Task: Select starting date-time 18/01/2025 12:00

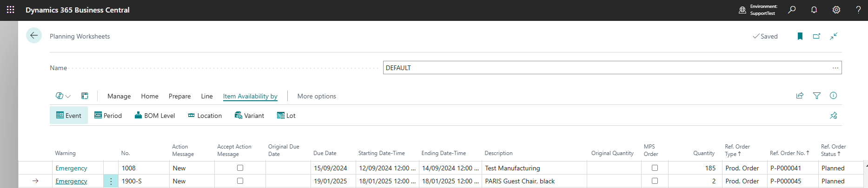Action: 387,181
